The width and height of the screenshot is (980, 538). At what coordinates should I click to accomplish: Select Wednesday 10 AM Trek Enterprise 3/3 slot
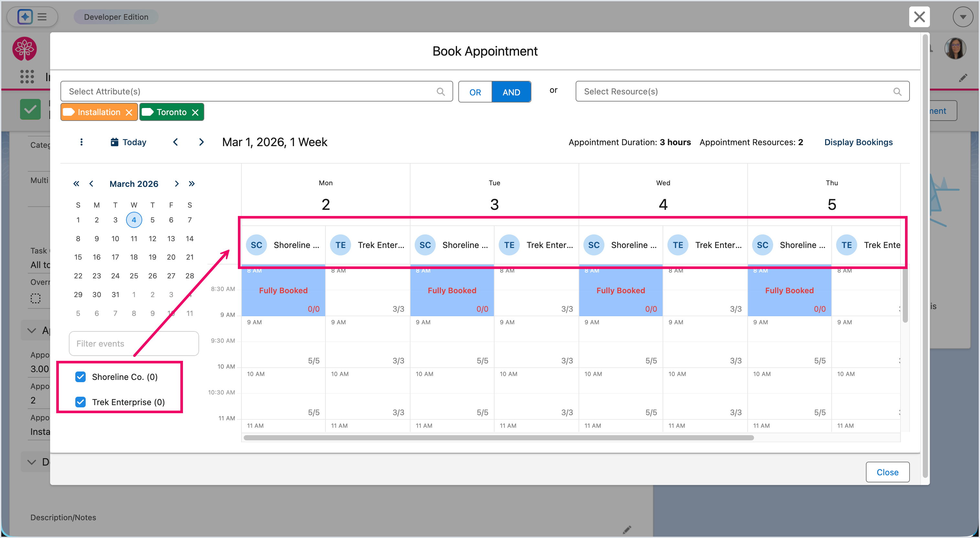(x=705, y=393)
